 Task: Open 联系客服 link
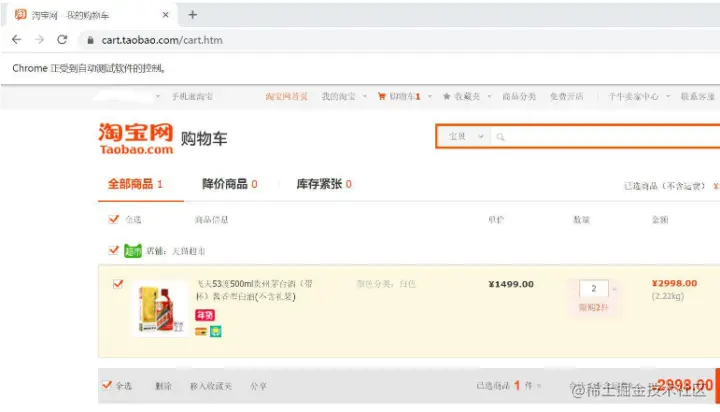click(x=698, y=96)
